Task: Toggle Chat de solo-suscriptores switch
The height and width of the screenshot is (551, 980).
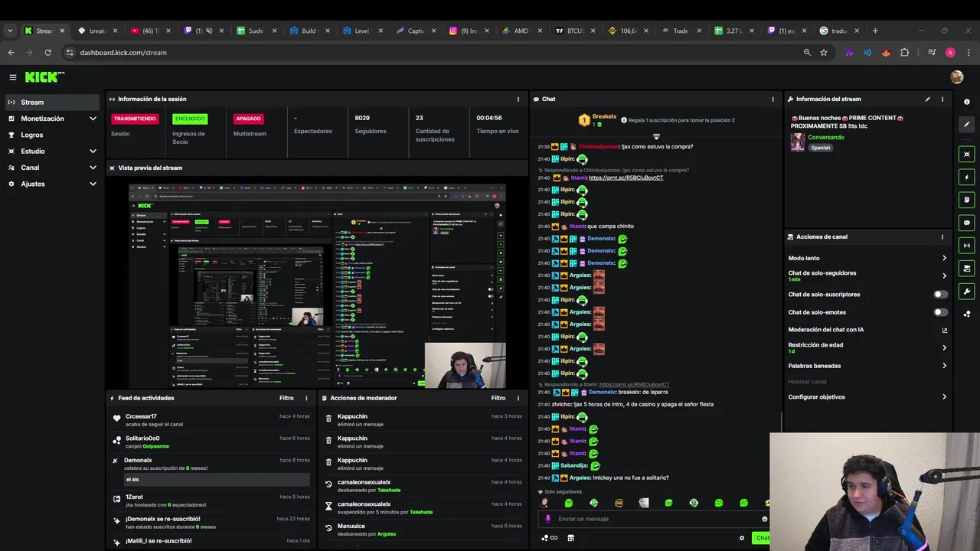Action: 940,295
